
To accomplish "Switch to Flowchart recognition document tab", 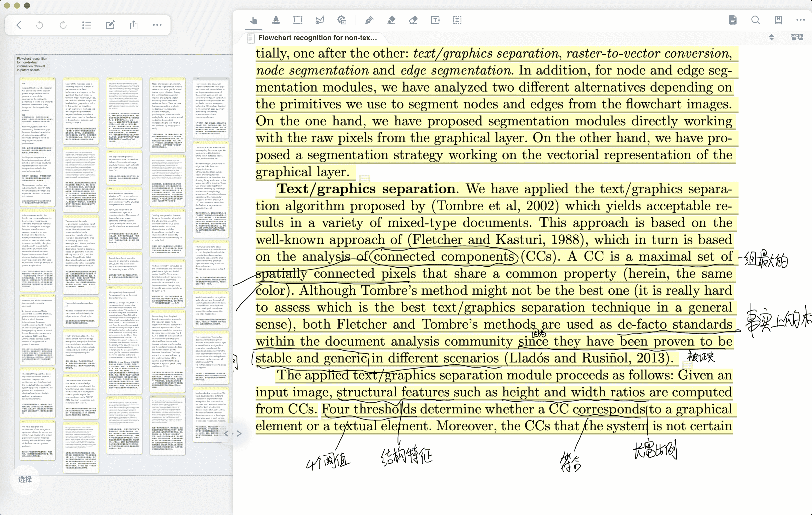I will pos(317,38).
